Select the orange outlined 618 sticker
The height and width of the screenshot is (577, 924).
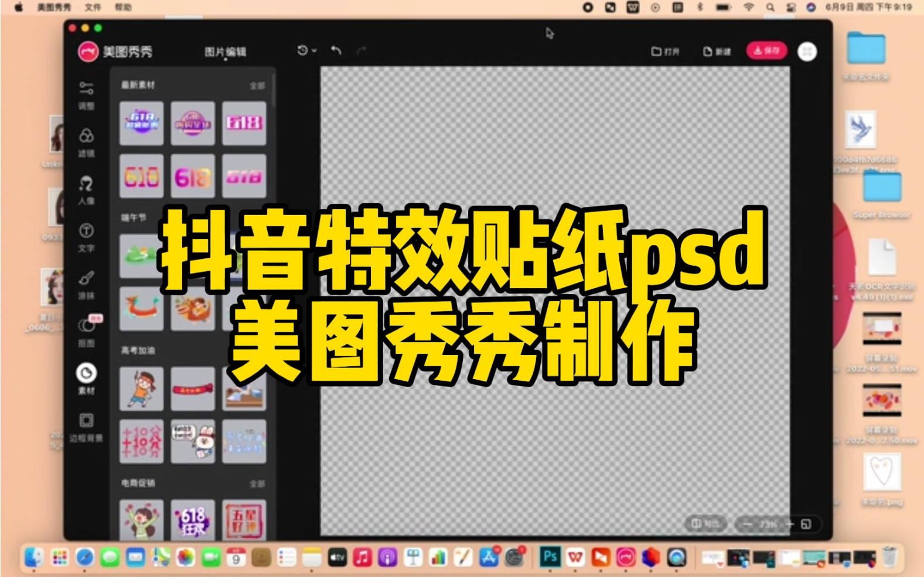[x=141, y=176]
